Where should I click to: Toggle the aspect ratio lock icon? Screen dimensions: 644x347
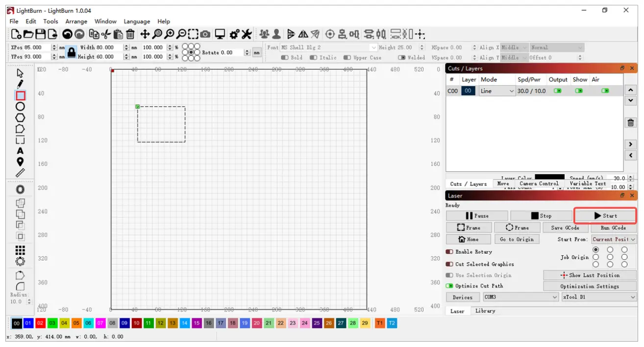tap(72, 52)
